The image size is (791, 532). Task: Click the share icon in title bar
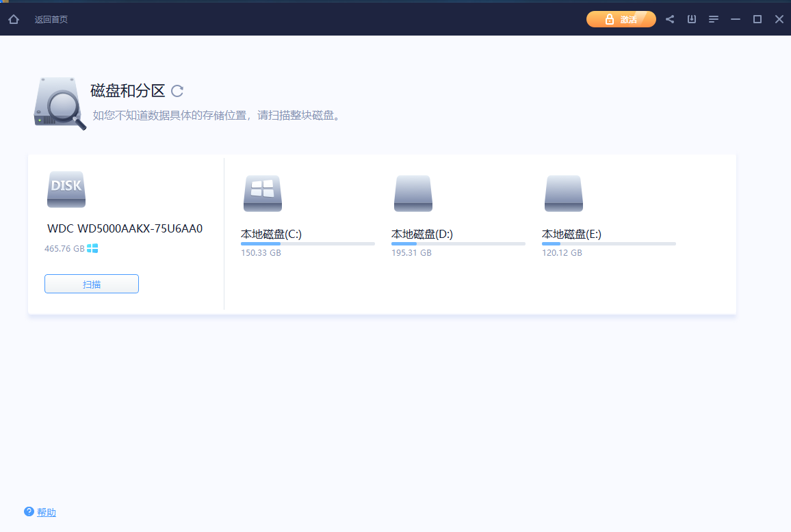tap(670, 19)
